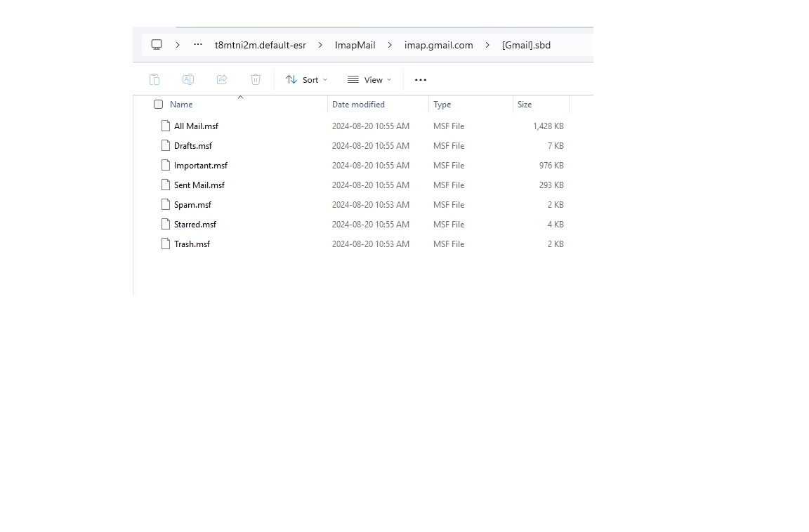Click the MSF File type of Drafts.msf
This screenshot has width=809, height=532.
pos(449,146)
